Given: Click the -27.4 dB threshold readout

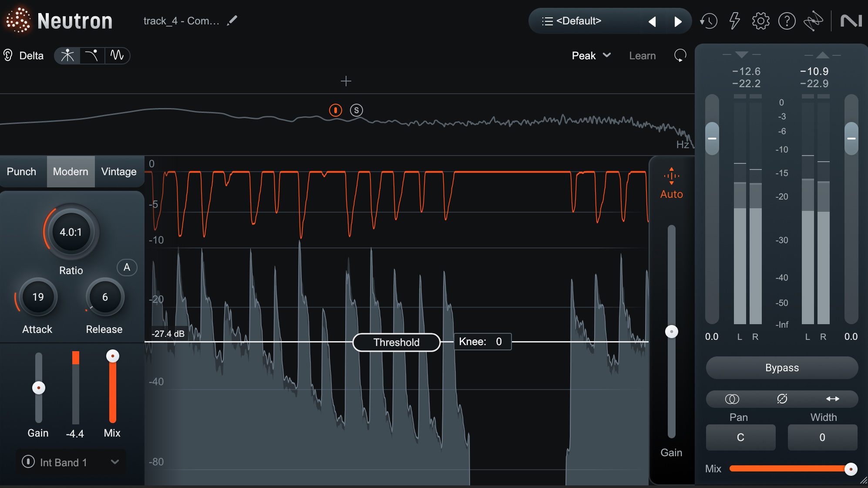Looking at the screenshot, I should 168,334.
